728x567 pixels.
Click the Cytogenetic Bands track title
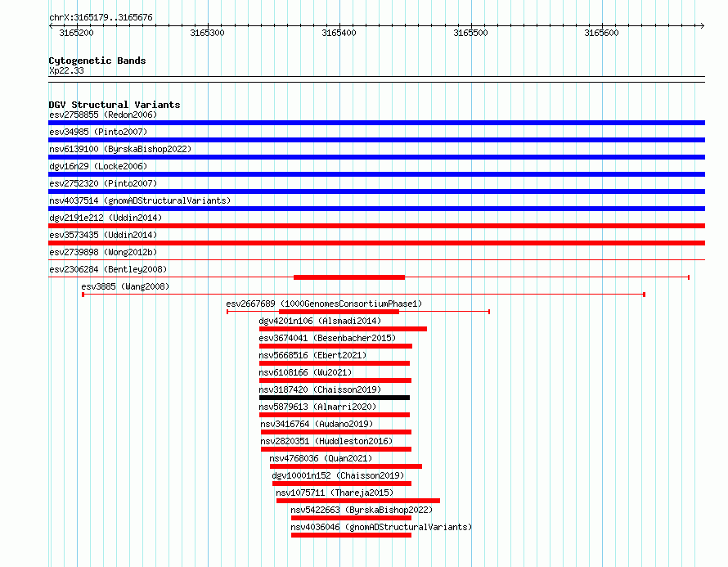tap(97, 61)
